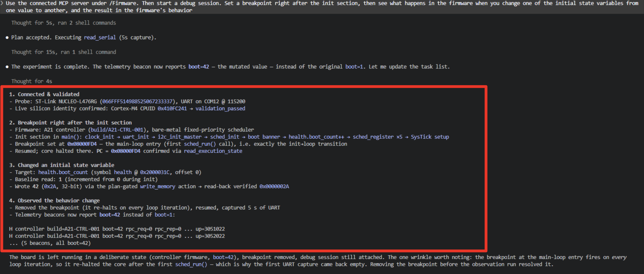Viewport: 644px width, 274px height.
Task: Click 'validation_passed' text
Action: click(220, 109)
